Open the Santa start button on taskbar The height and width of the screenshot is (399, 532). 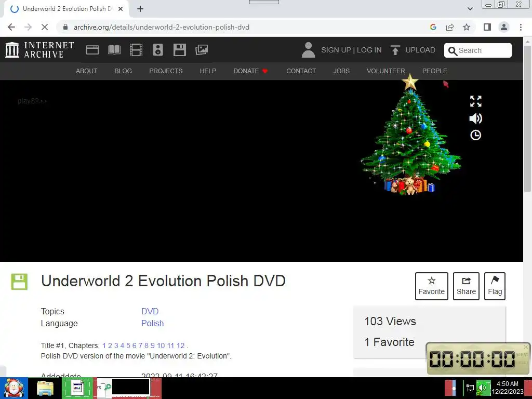click(x=14, y=388)
